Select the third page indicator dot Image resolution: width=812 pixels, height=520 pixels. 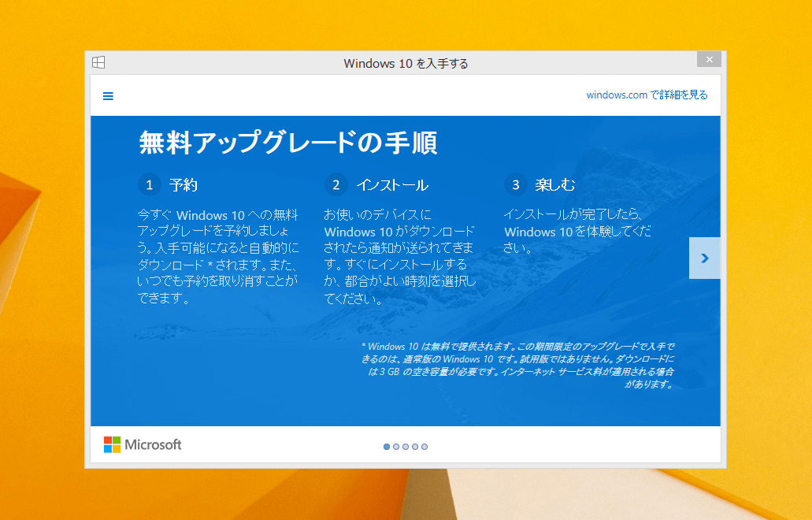(x=406, y=447)
